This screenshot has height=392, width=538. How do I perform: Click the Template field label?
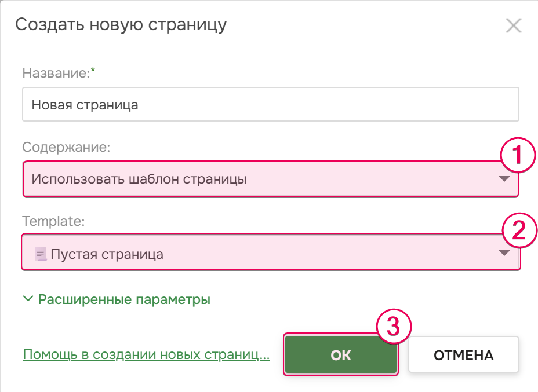tap(42, 222)
